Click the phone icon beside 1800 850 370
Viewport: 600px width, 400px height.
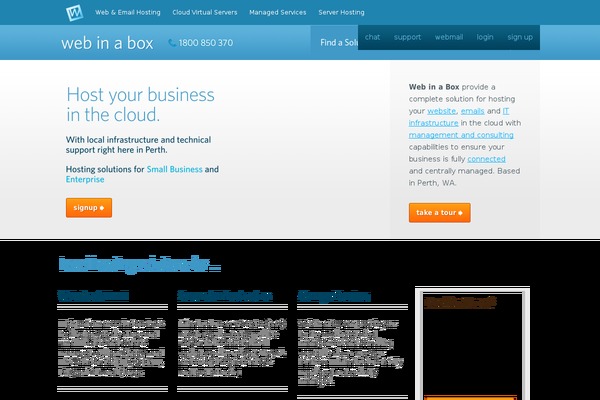pos(172,43)
